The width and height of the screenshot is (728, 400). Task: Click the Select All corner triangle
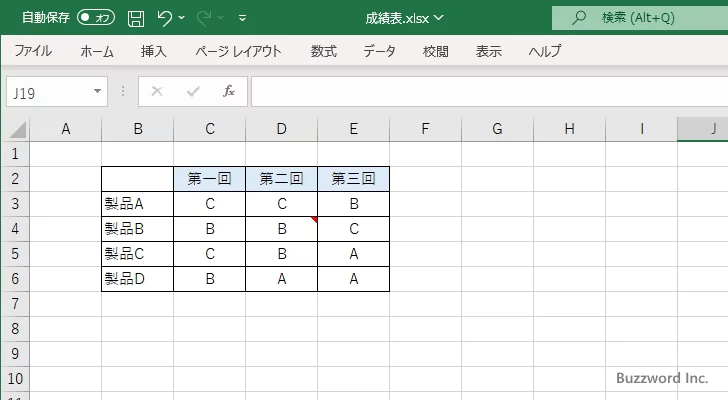pos(17,129)
